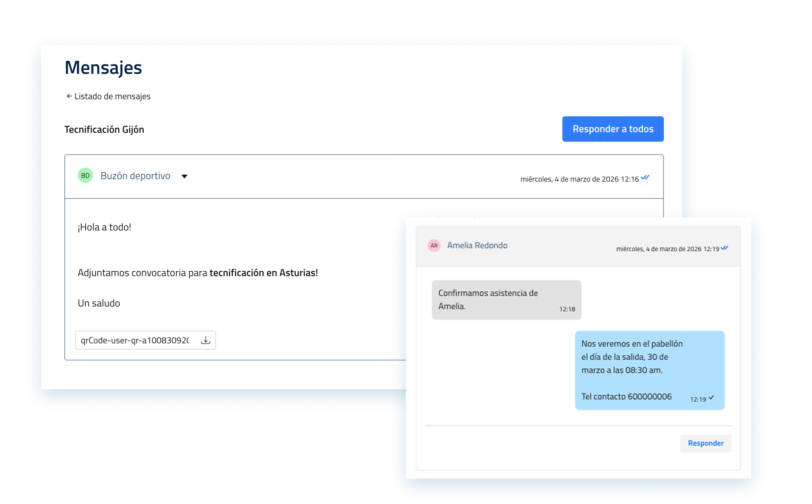
Task: Click the 'miércoles, 4 de marzo 12:16' date
Action: (x=579, y=179)
